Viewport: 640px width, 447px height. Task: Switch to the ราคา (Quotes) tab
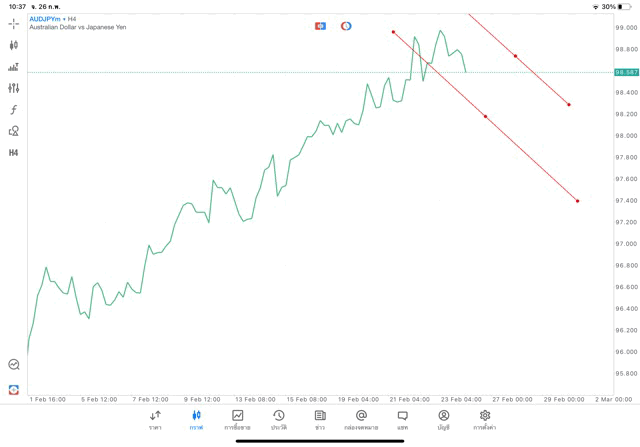coord(155,419)
